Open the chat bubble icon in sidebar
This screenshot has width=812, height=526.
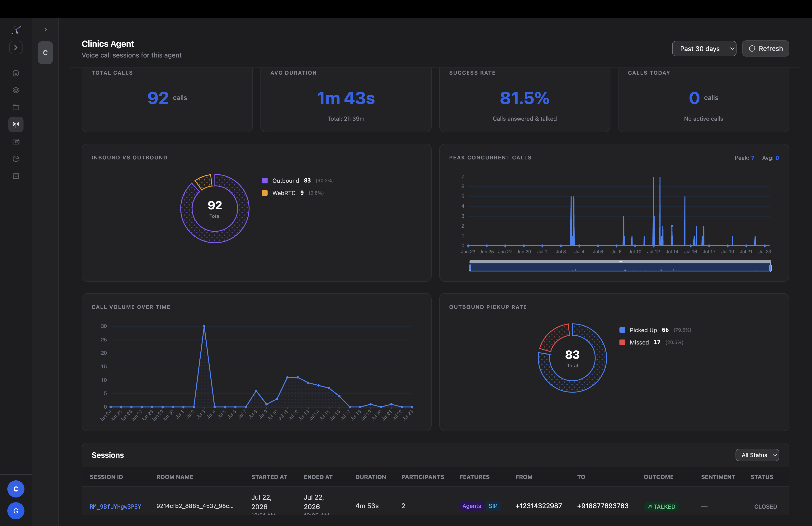[16, 73]
